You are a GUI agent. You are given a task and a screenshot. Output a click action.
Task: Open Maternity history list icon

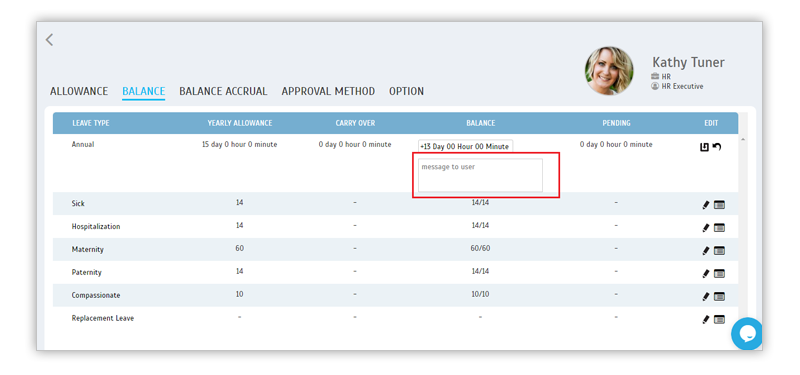point(719,251)
